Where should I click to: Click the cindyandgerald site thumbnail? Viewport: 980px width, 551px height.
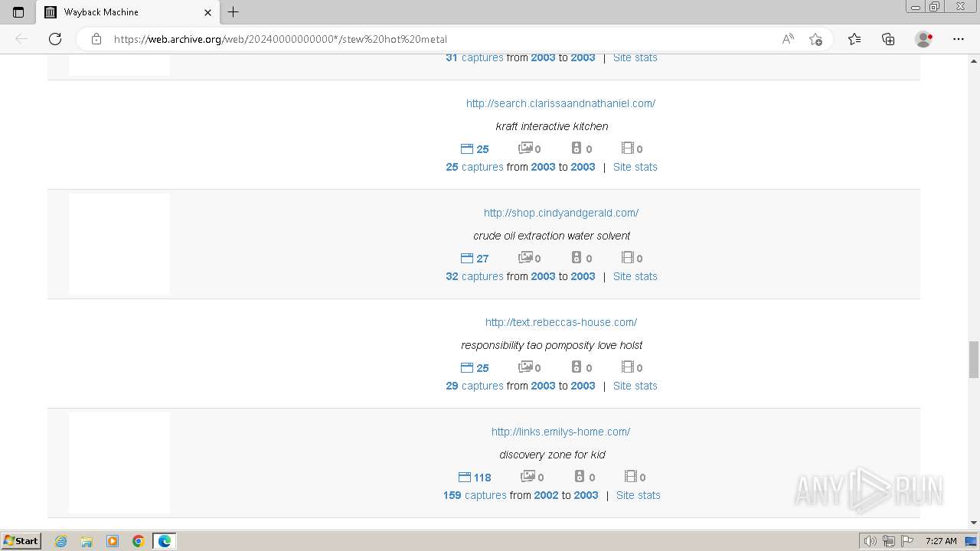click(x=119, y=244)
